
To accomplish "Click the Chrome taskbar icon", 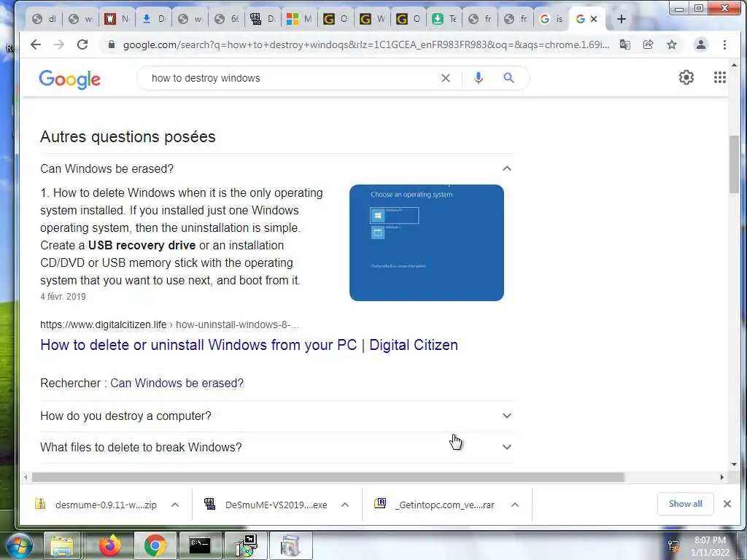I will point(155,545).
